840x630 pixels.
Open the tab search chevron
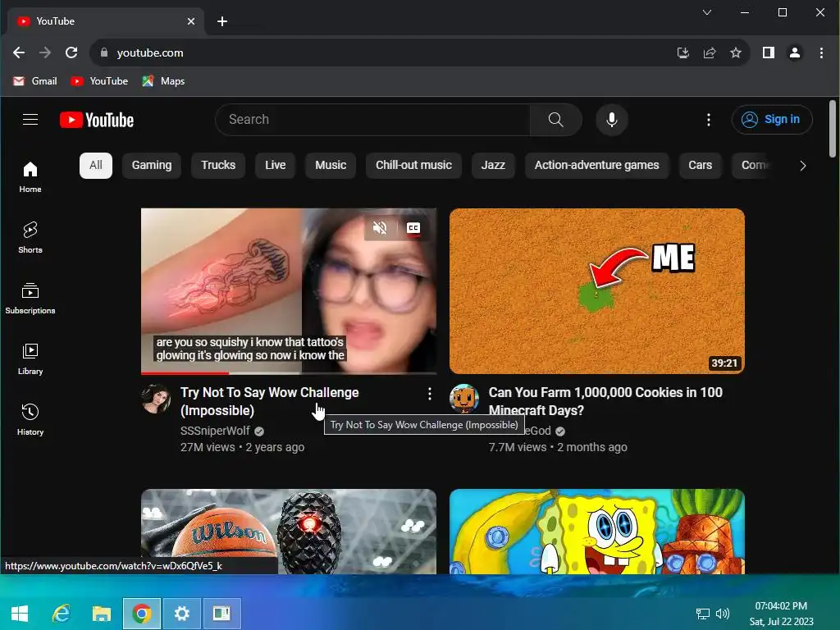pyautogui.click(x=707, y=11)
